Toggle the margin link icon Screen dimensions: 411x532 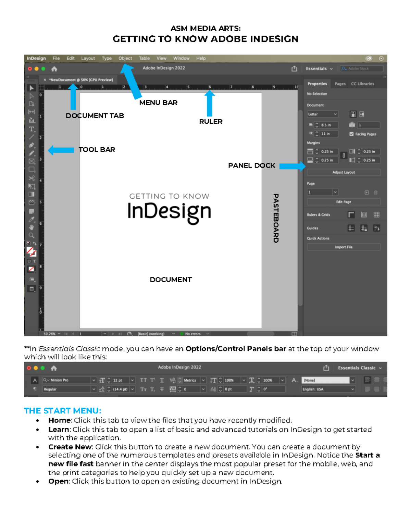[x=344, y=156]
